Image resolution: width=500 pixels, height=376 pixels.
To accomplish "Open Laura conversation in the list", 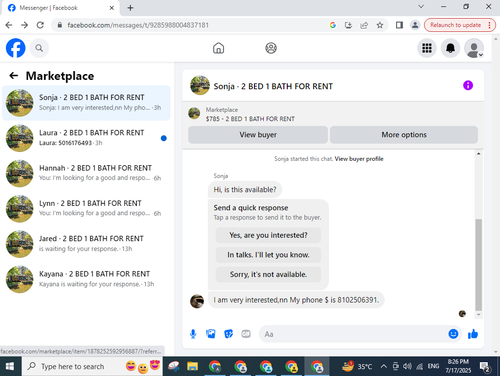I will point(86,138).
